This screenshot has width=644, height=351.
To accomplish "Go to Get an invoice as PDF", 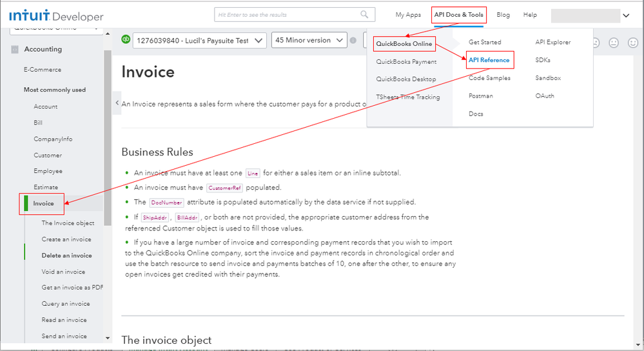I will point(72,287).
